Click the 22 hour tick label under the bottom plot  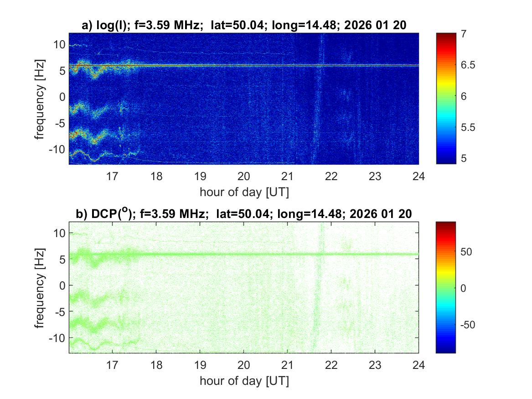coord(331,365)
